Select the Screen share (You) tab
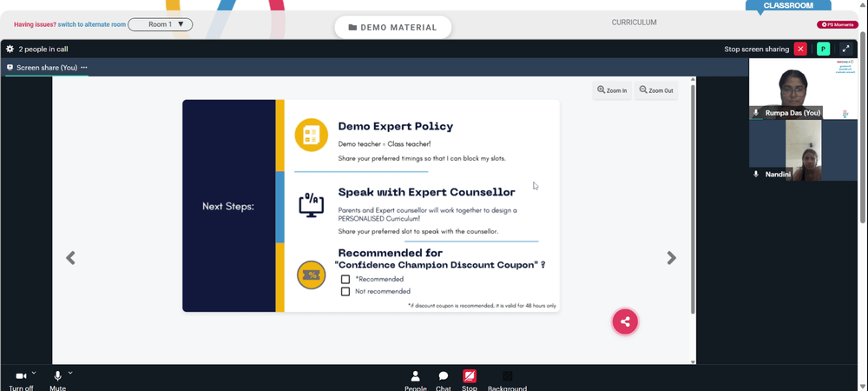The image size is (868, 391). (47, 68)
